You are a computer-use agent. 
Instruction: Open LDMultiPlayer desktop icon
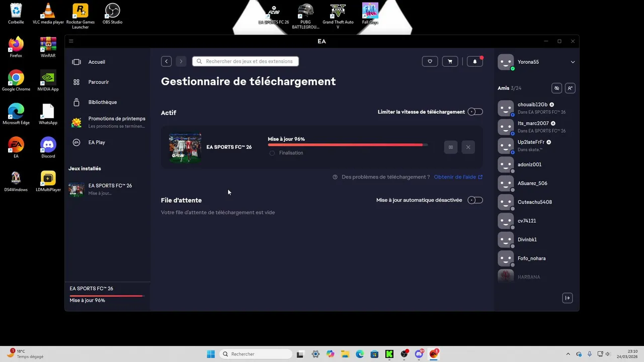[48, 182]
